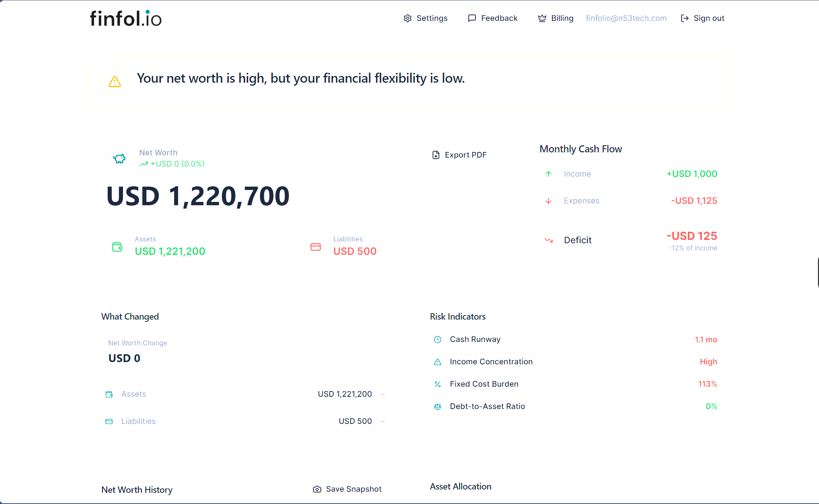The image size is (819, 504).
Task: Click the clock icon next to Cash Runway
Action: click(437, 339)
